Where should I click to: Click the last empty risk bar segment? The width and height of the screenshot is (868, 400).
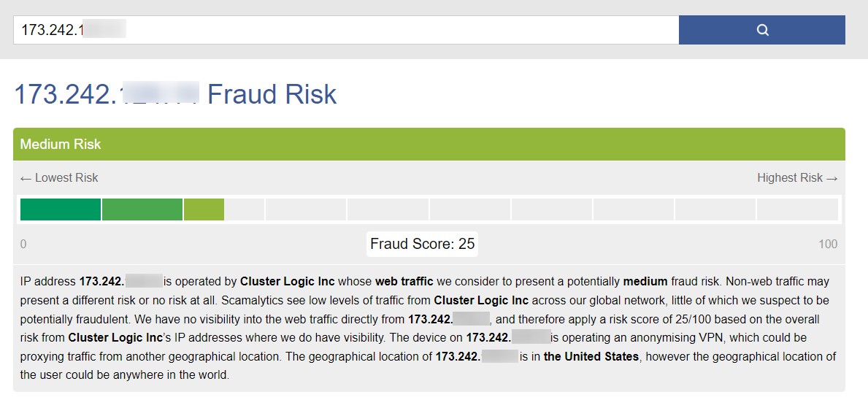796,209
